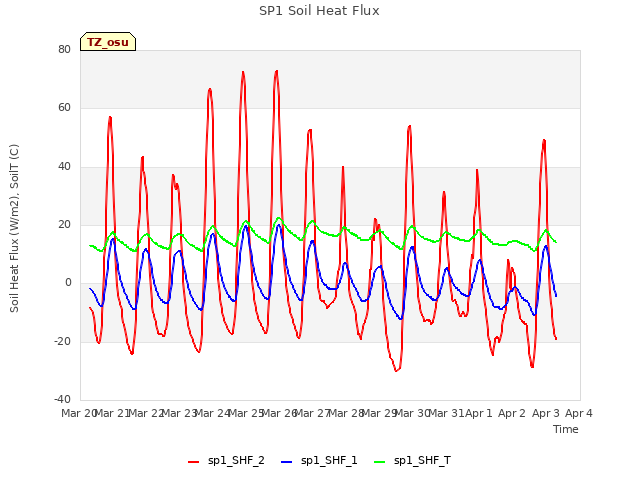Image resolution: width=640 pixels, height=480 pixels.
Task: Click the Apr 4 x-axis label
Action: [x=579, y=413]
